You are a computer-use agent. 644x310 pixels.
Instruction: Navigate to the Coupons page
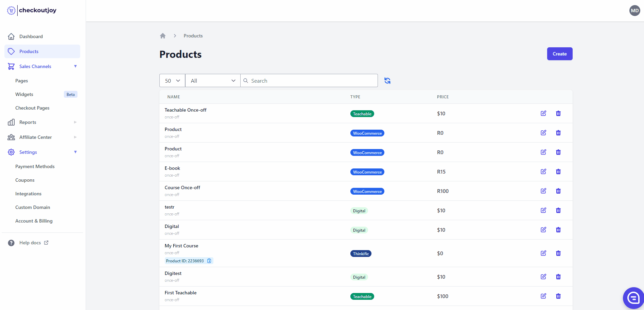point(25,180)
